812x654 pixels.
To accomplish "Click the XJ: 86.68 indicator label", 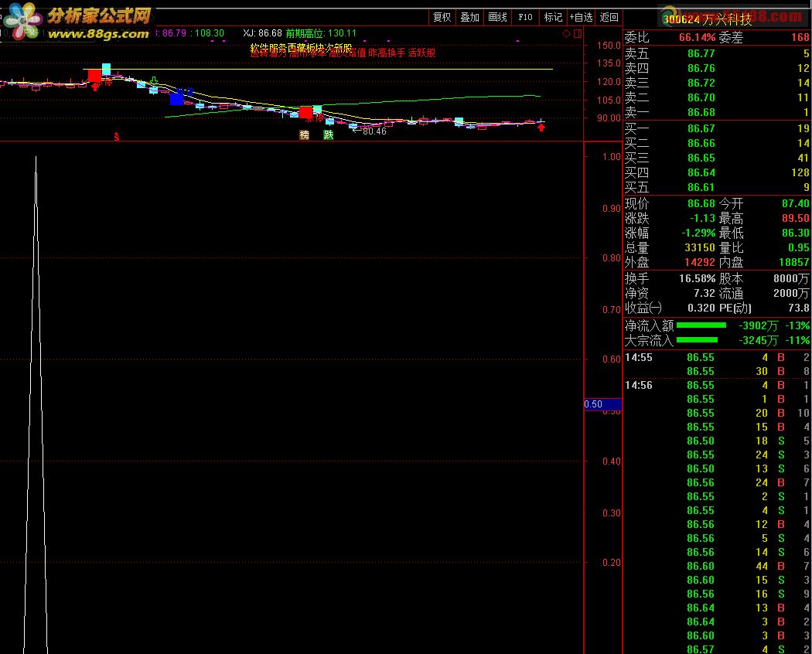I will pyautogui.click(x=263, y=34).
